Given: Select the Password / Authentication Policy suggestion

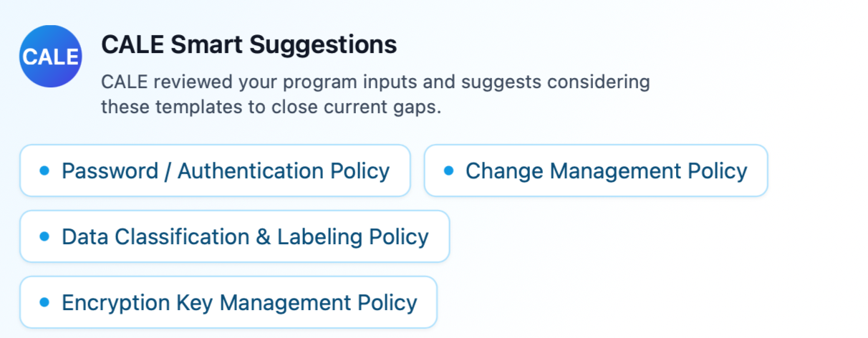Looking at the screenshot, I should 215,170.
